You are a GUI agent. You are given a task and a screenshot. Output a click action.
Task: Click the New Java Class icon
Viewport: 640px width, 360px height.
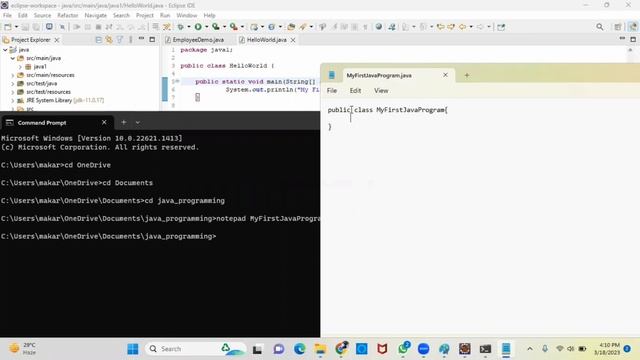(271, 27)
